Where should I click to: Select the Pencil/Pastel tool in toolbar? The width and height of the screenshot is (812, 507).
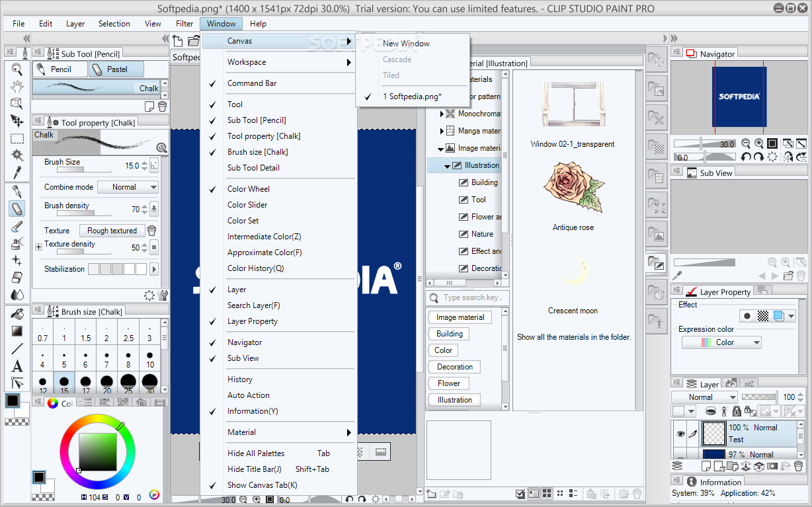(17, 209)
